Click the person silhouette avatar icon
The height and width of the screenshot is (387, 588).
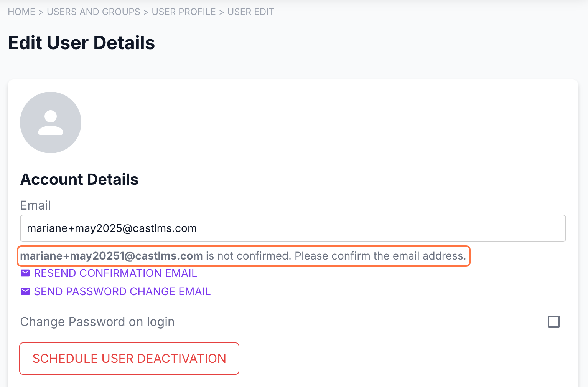[51, 122]
